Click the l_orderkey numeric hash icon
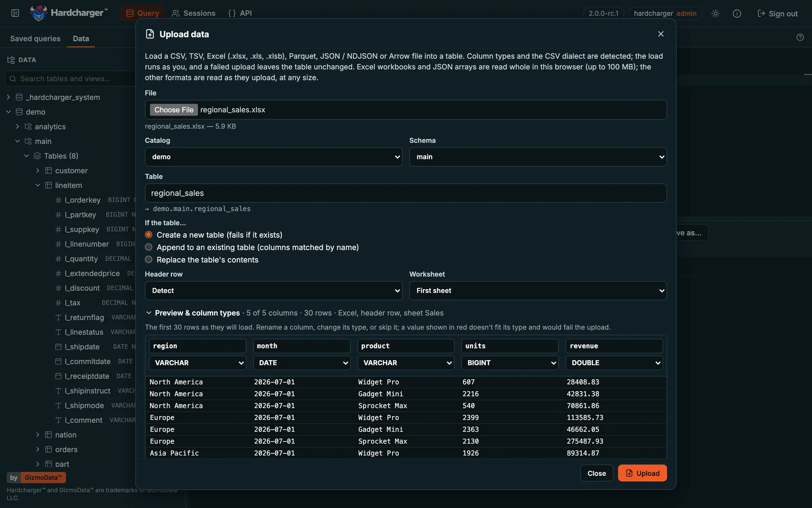The height and width of the screenshot is (508, 812). click(x=58, y=200)
